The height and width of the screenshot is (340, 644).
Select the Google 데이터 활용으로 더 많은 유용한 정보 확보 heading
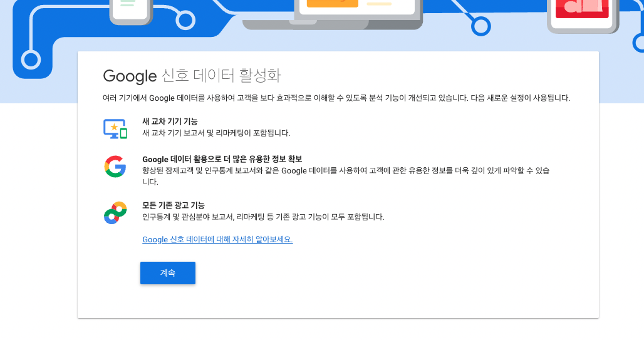point(222,159)
